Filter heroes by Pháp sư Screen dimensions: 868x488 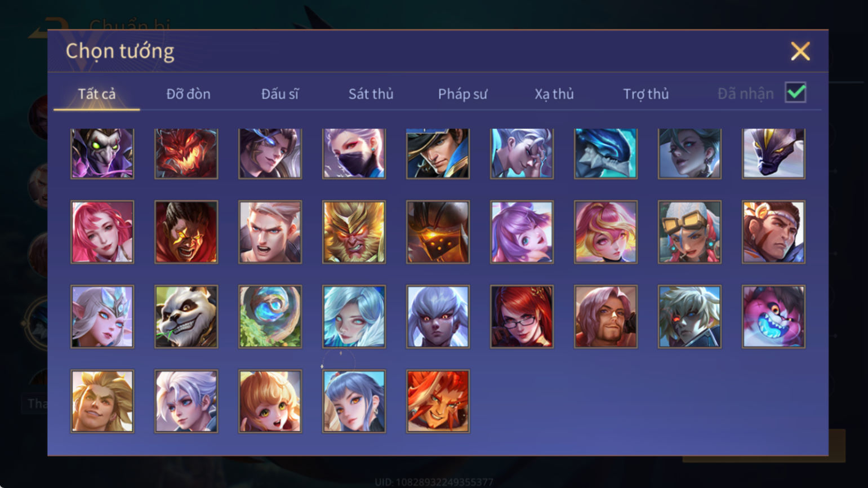462,94
